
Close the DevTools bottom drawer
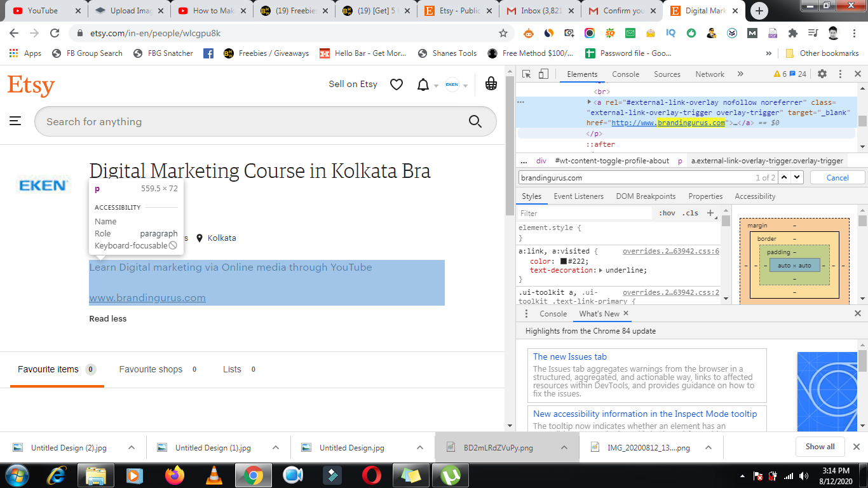click(x=858, y=314)
